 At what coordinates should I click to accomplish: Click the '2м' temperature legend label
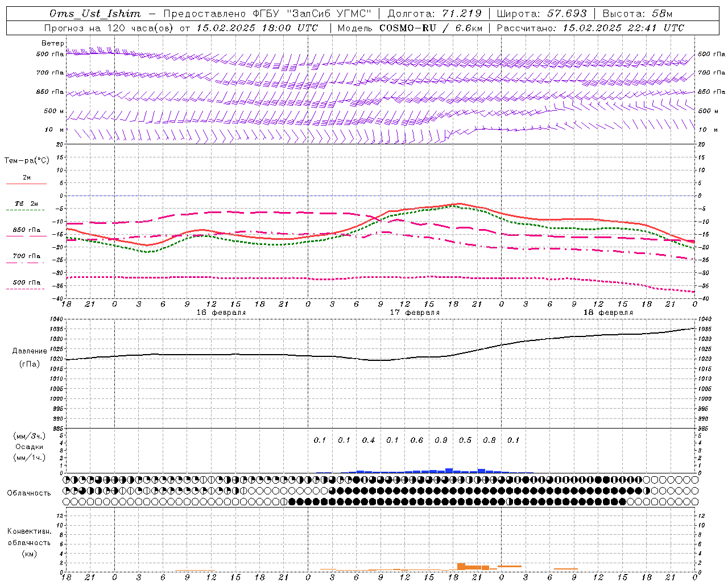pyautogui.click(x=27, y=177)
